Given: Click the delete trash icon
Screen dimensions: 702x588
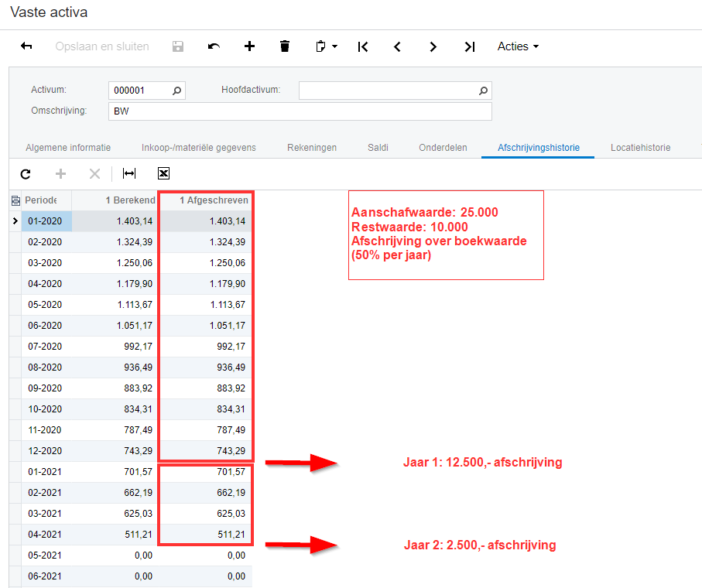Looking at the screenshot, I should (285, 46).
